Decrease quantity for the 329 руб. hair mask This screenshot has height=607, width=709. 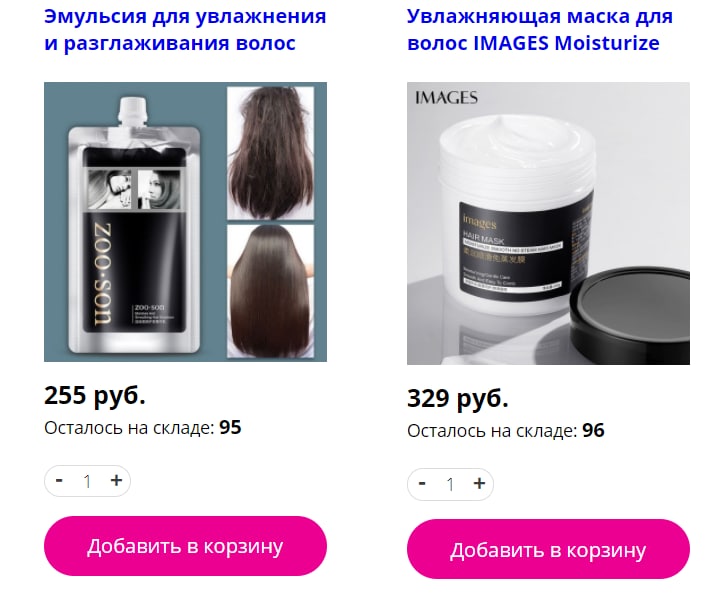click(x=422, y=484)
